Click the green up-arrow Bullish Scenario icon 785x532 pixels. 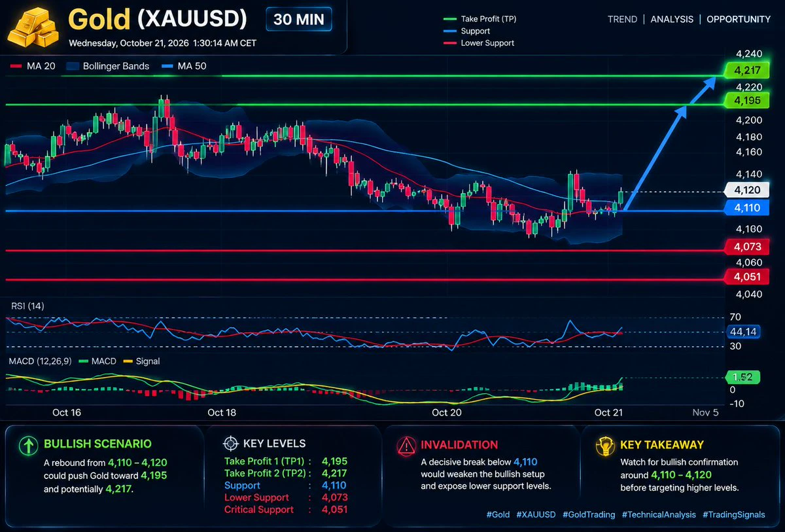[x=27, y=446]
